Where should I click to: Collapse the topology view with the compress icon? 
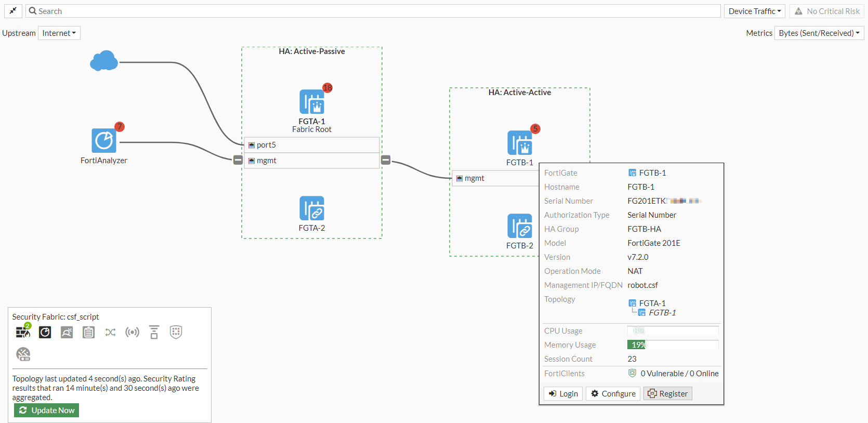click(x=13, y=11)
